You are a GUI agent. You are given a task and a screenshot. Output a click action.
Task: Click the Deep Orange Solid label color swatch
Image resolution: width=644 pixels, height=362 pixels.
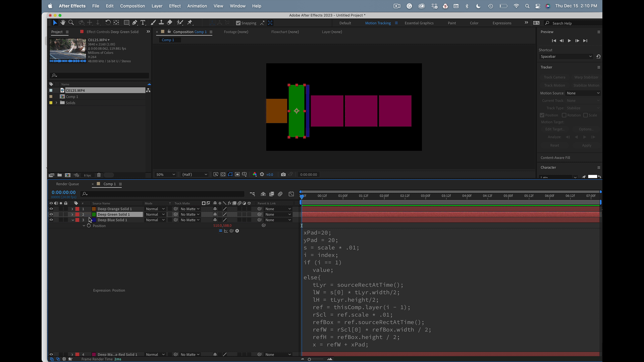[x=77, y=209]
